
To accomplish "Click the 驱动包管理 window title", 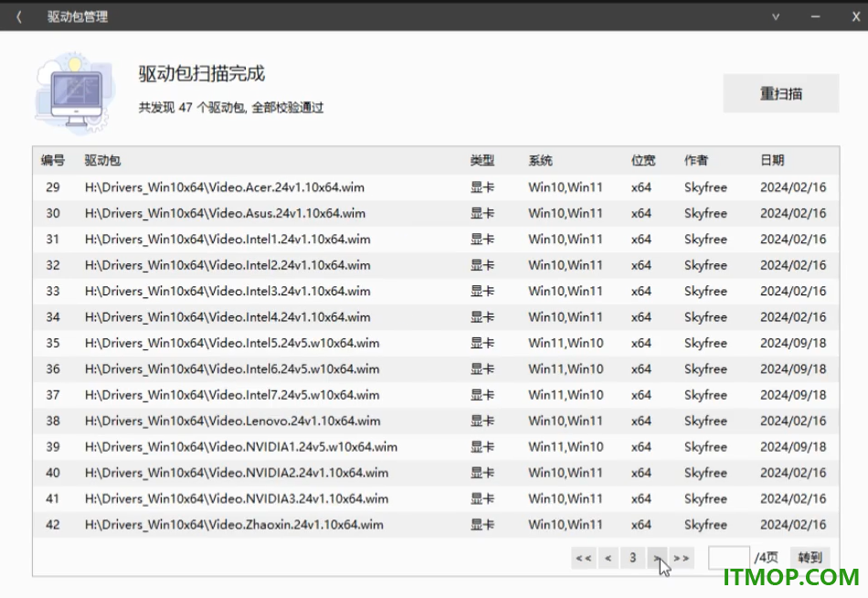I will (78, 17).
